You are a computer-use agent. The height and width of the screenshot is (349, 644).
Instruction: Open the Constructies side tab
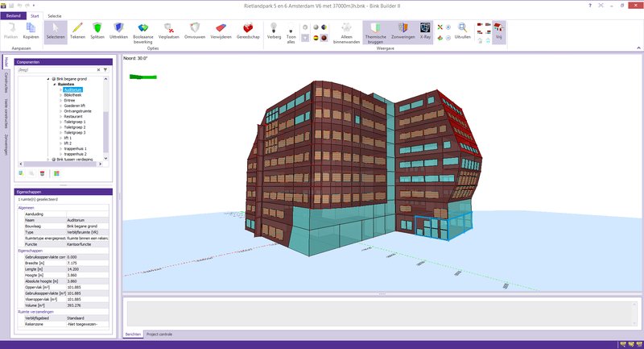6,83
